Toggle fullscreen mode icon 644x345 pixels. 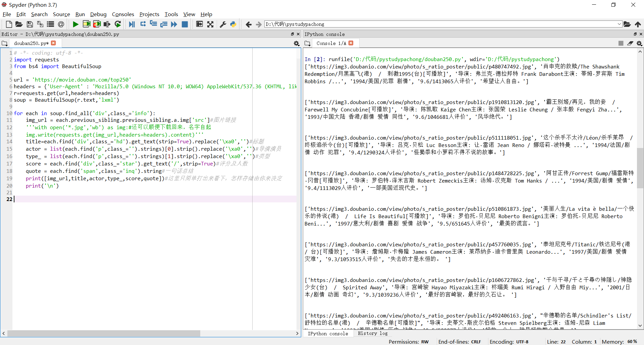(x=210, y=24)
